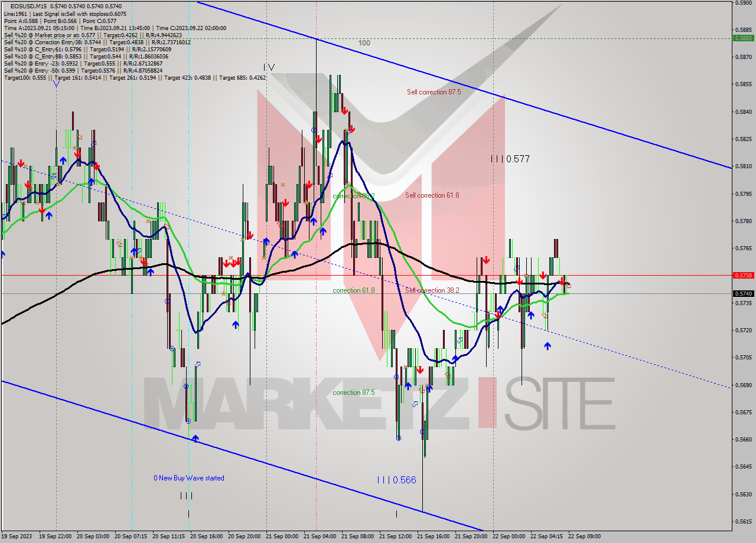This screenshot has width=756, height=543.
Task: Click 0.5765 on the price axis
Action: point(743,248)
